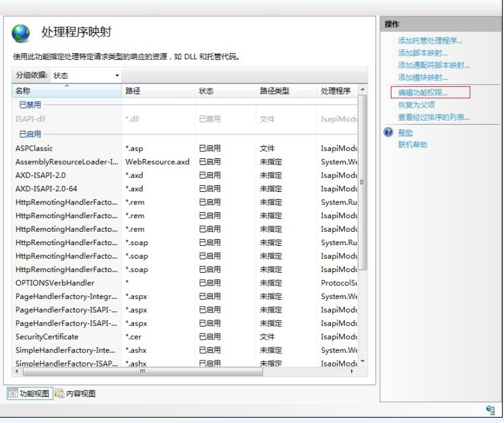Click the 添加托管处理程序 link
Screen dimensions: 504x423
[x=430, y=41]
